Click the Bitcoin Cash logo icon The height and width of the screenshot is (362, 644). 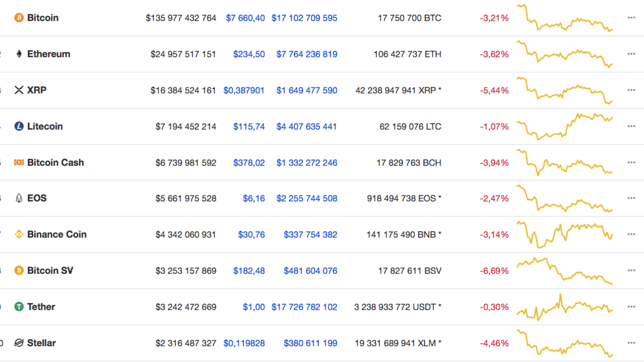[19, 162]
